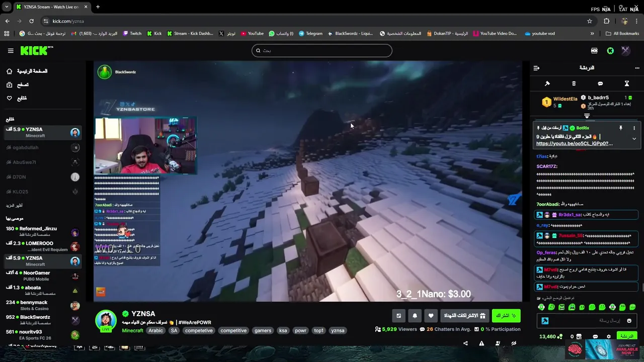644x362 pixels.
Task: Select the Arabic tag
Action: coord(155,330)
